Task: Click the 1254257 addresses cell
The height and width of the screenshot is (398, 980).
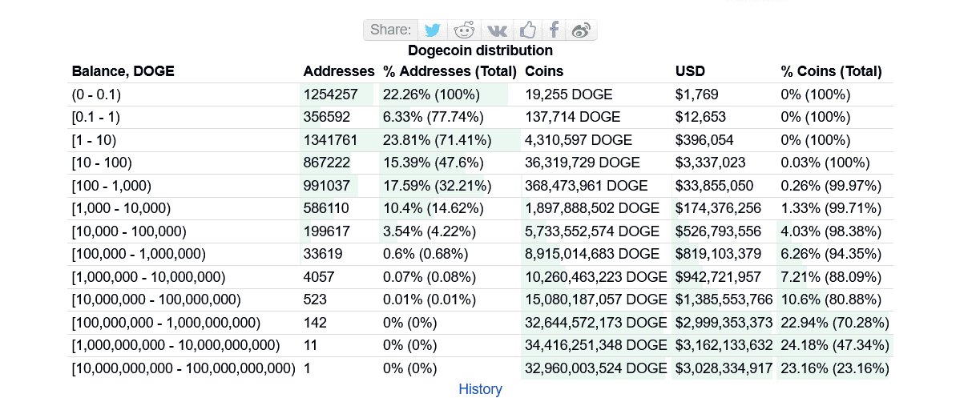Action: click(x=330, y=94)
